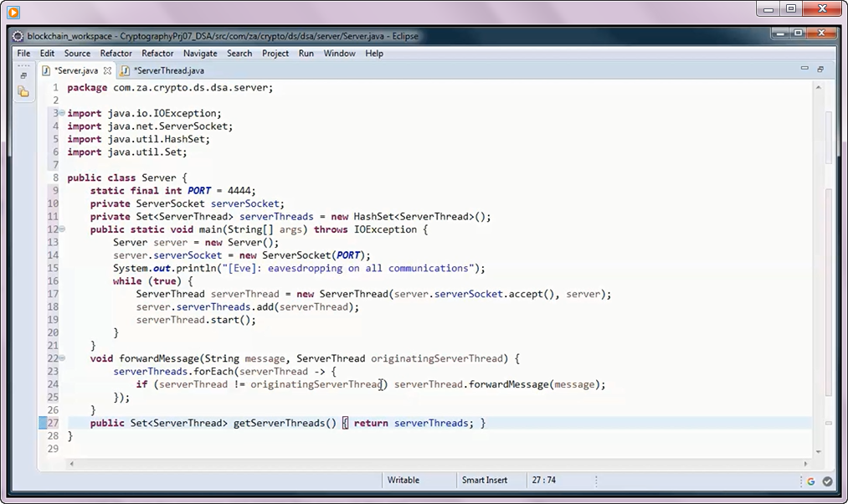Open the Run menu

306,54
